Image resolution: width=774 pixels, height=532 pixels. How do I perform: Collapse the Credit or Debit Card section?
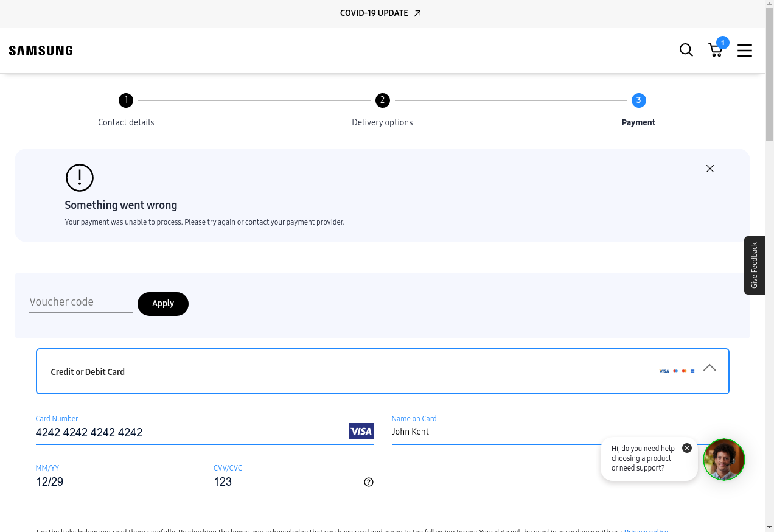click(709, 368)
